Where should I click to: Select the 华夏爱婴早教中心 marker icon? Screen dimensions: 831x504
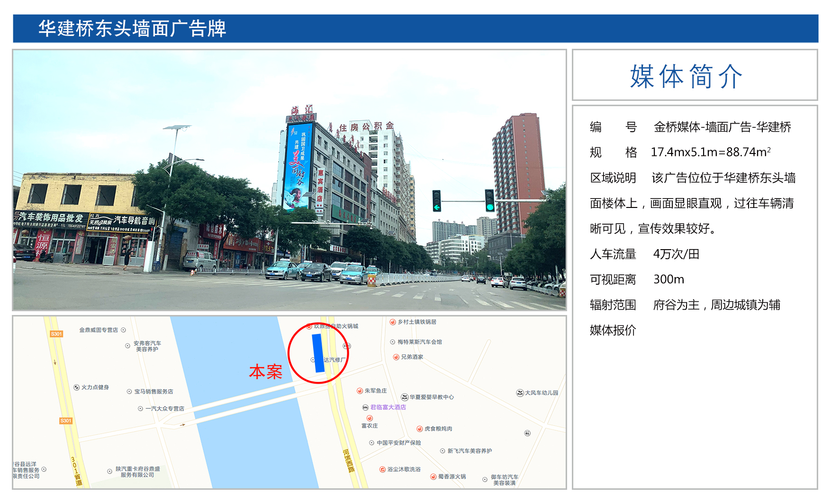[405, 397]
